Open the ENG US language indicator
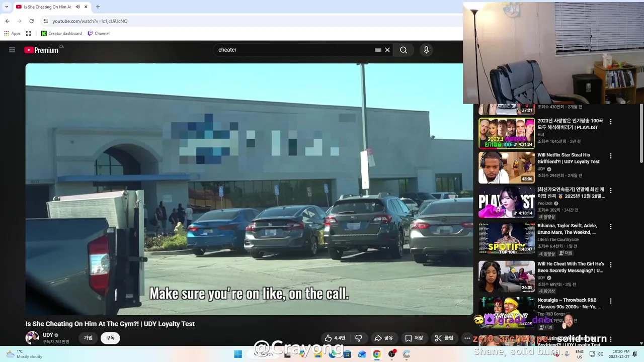 pos(580,354)
